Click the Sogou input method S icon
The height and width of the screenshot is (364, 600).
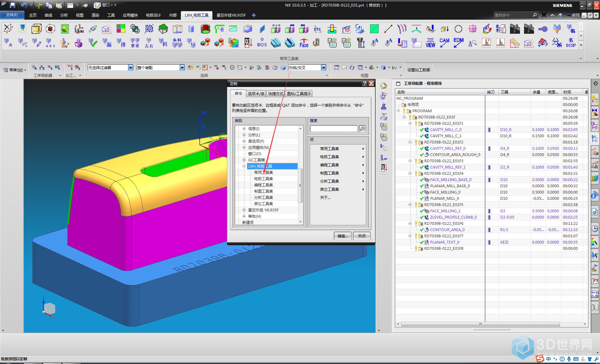point(540,359)
